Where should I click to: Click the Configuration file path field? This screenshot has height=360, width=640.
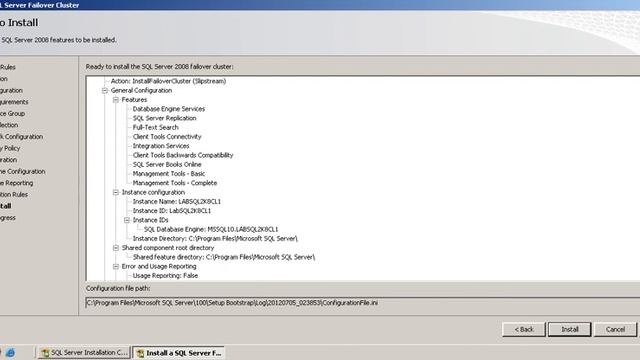(x=362, y=303)
